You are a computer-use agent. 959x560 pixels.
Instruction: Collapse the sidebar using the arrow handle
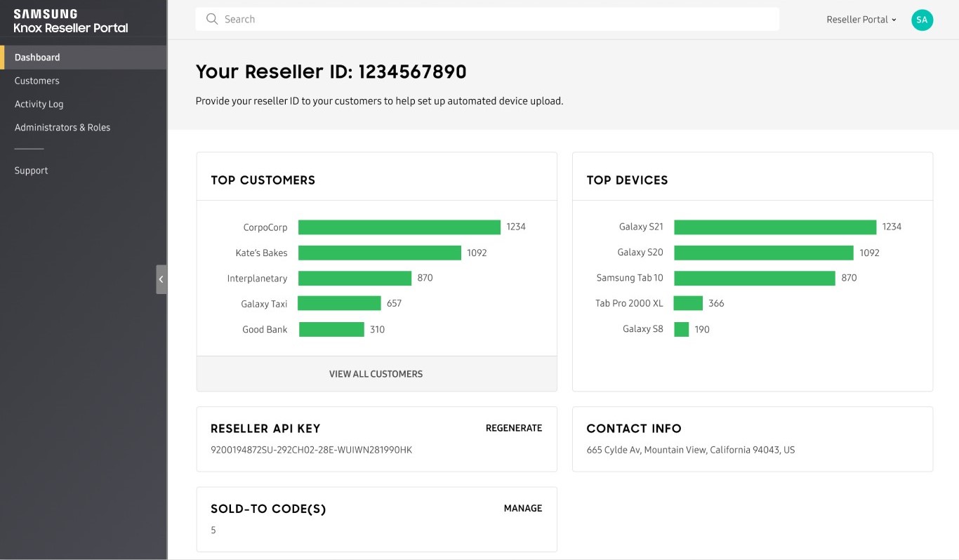coord(161,279)
